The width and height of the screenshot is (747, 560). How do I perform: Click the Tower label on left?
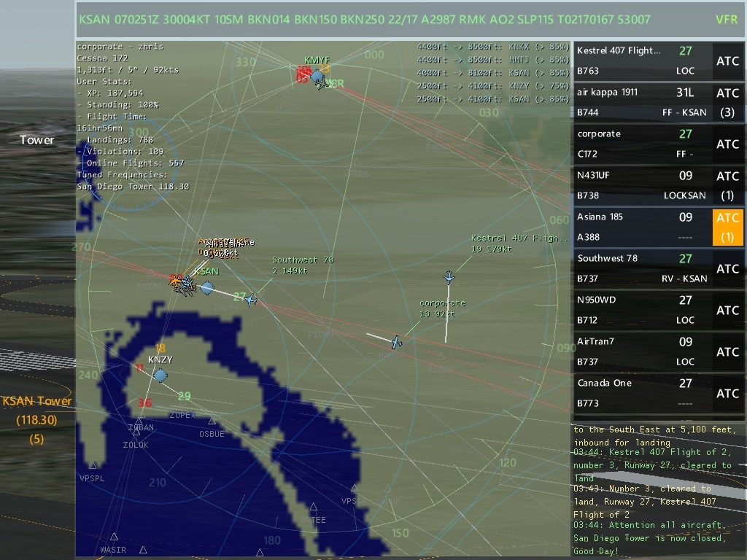pos(36,140)
